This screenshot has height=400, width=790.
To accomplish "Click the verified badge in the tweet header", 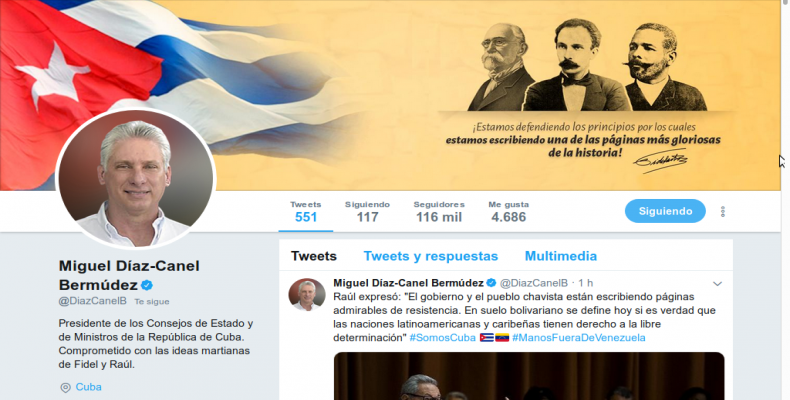I will coord(491,283).
